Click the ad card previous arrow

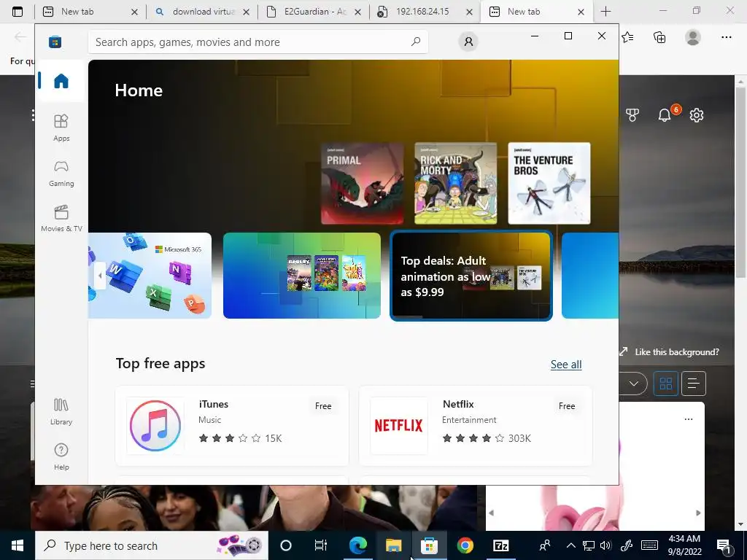[x=491, y=513]
